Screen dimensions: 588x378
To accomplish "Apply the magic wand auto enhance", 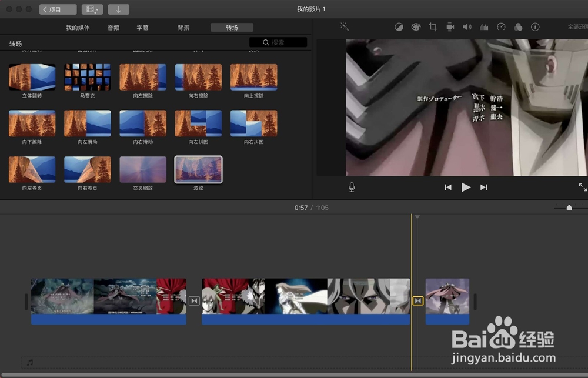I will [344, 26].
